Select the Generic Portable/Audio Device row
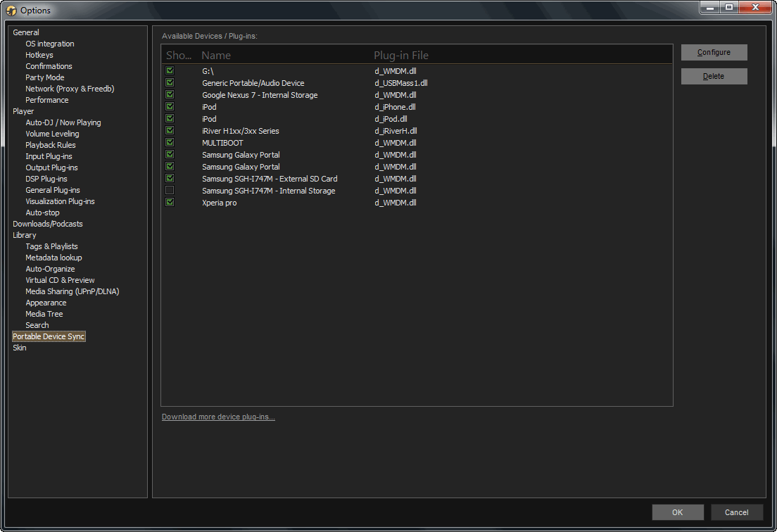This screenshot has height=532, width=777. pyautogui.click(x=253, y=83)
